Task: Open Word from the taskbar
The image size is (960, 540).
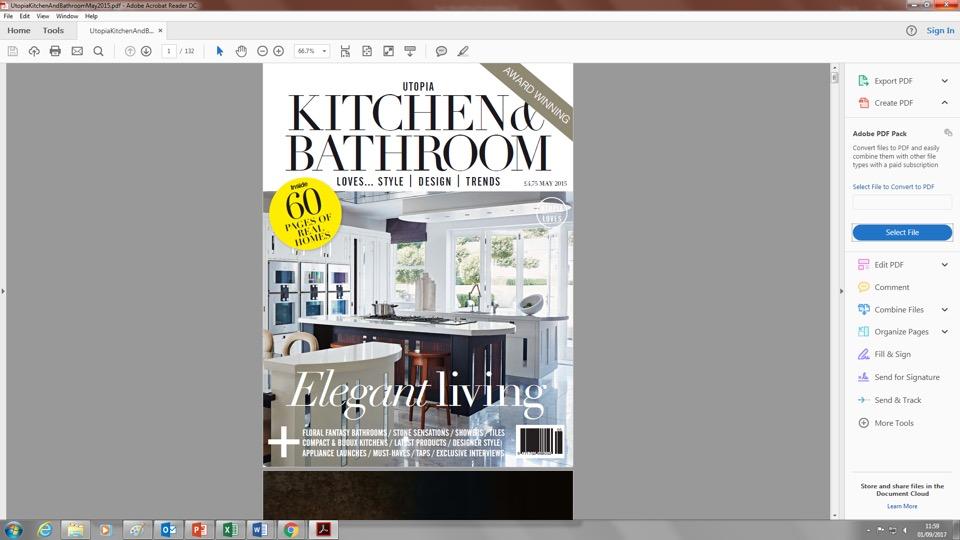Action: (260, 530)
